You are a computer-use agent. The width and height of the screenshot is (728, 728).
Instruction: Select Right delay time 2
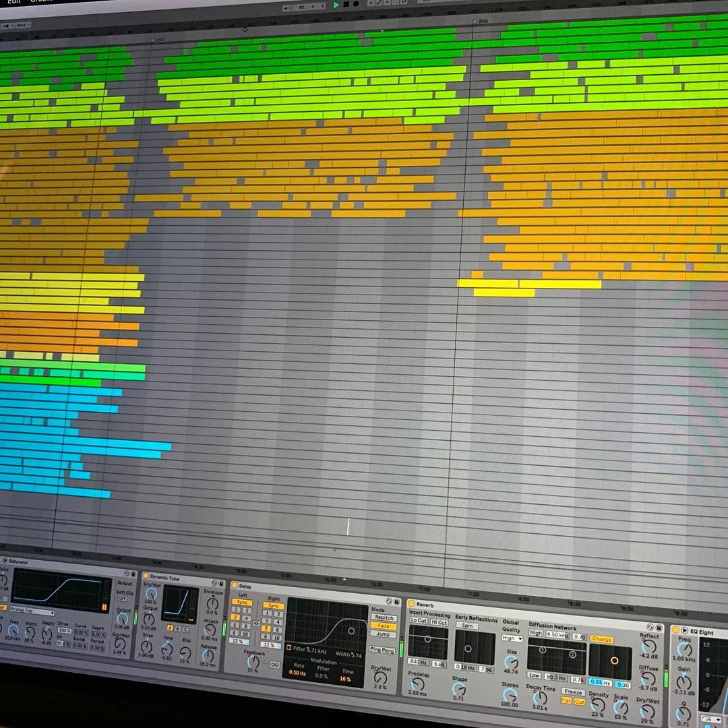(x=278, y=614)
